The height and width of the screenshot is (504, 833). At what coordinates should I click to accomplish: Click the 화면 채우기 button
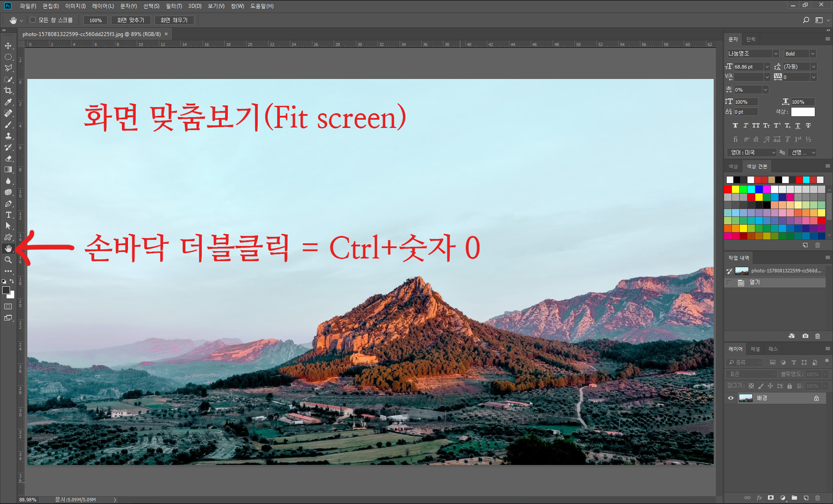[x=174, y=20]
